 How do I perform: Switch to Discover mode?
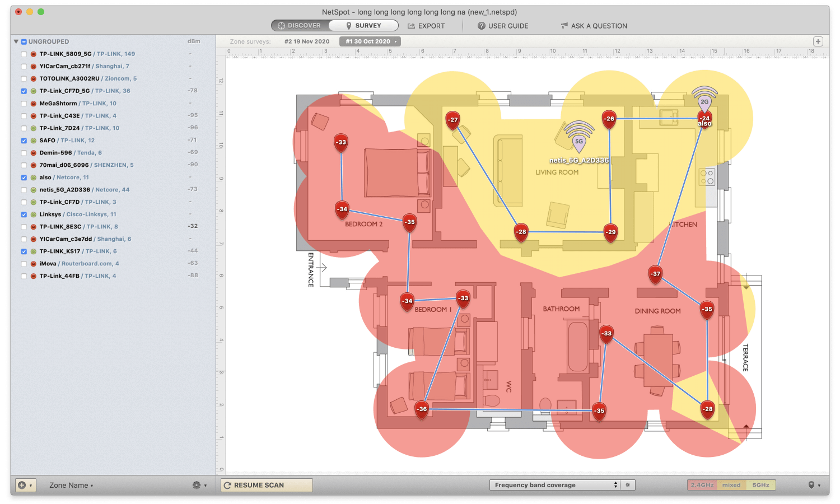tap(300, 26)
